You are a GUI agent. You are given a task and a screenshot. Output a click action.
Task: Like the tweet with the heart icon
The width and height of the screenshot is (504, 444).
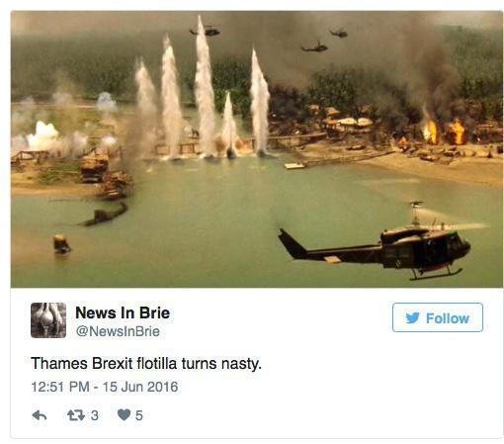[124, 415]
